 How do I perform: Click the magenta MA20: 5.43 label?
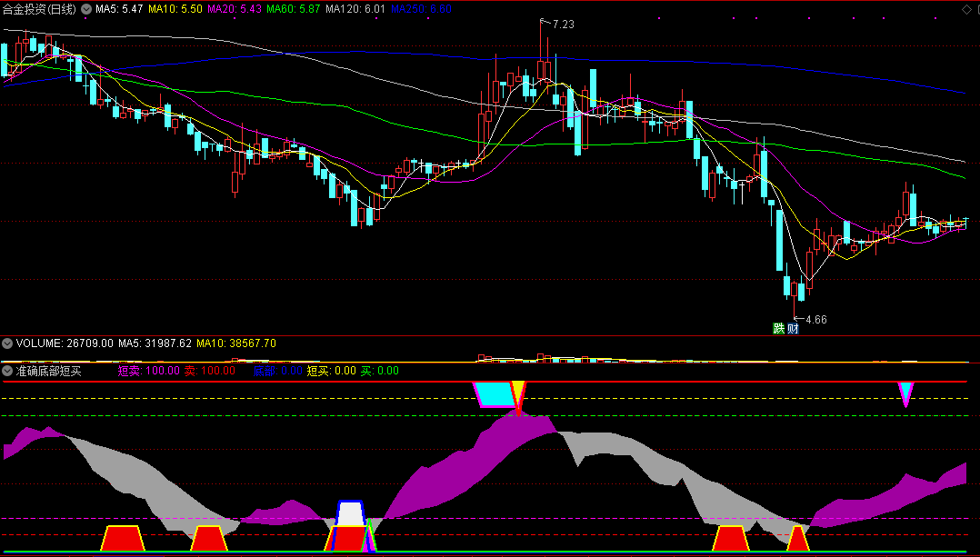235,9
